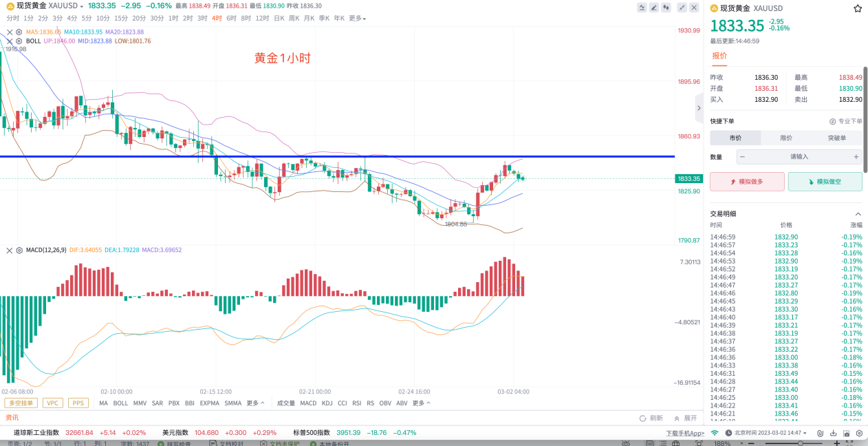Open the XAUUSD symbol dropdown arrow
Viewport: 868px width, 446px height.
tap(81, 6)
